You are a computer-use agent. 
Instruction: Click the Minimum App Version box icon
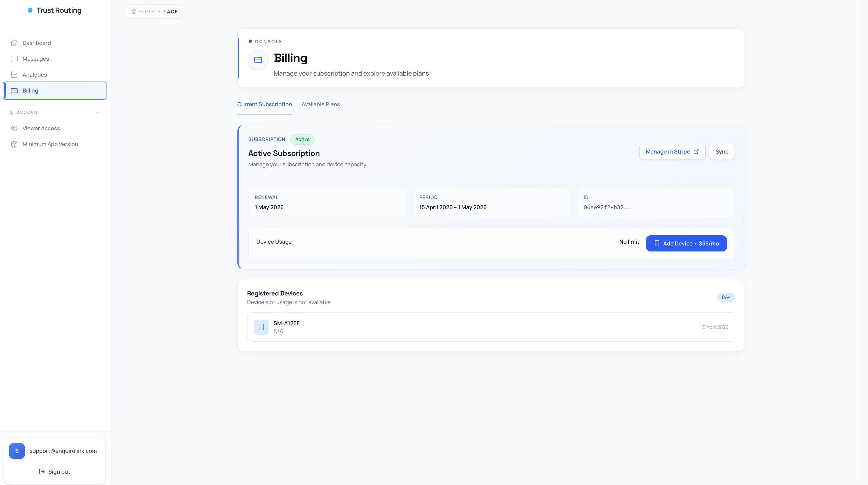tap(14, 144)
